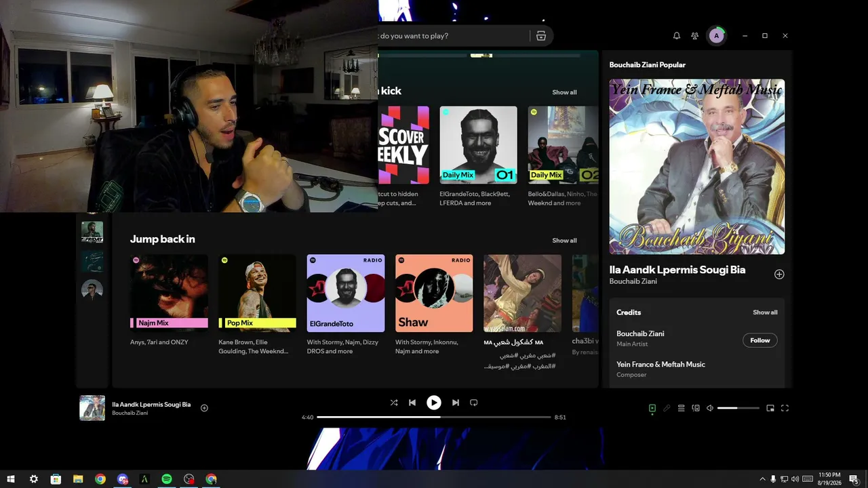The image size is (868, 488).
Task: Open the Jump back in heading
Action: point(163,239)
